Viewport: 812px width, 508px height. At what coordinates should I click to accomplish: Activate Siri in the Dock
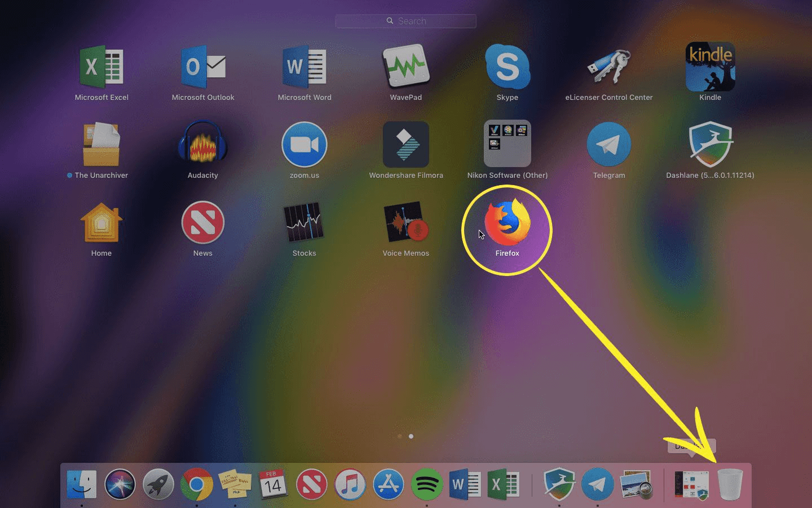coord(120,484)
